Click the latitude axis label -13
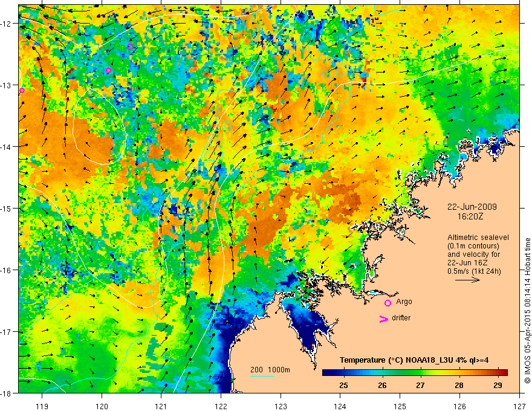 pos(6,85)
